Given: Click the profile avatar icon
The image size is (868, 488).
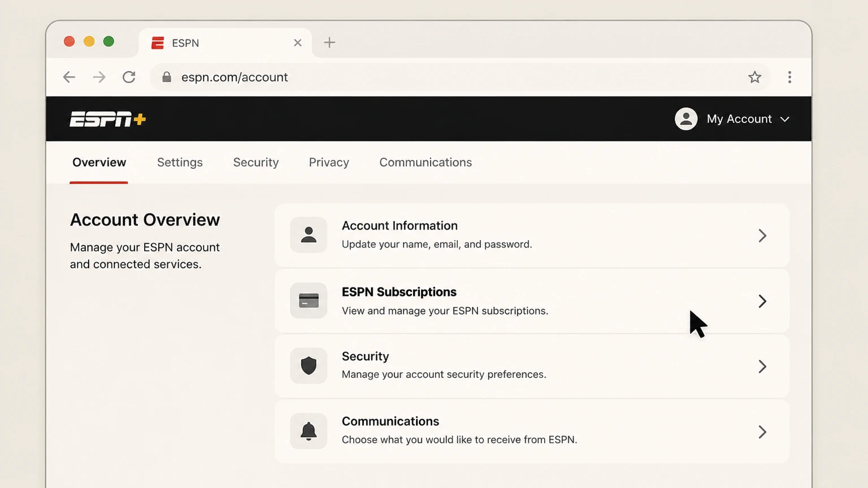Looking at the screenshot, I should coord(686,119).
